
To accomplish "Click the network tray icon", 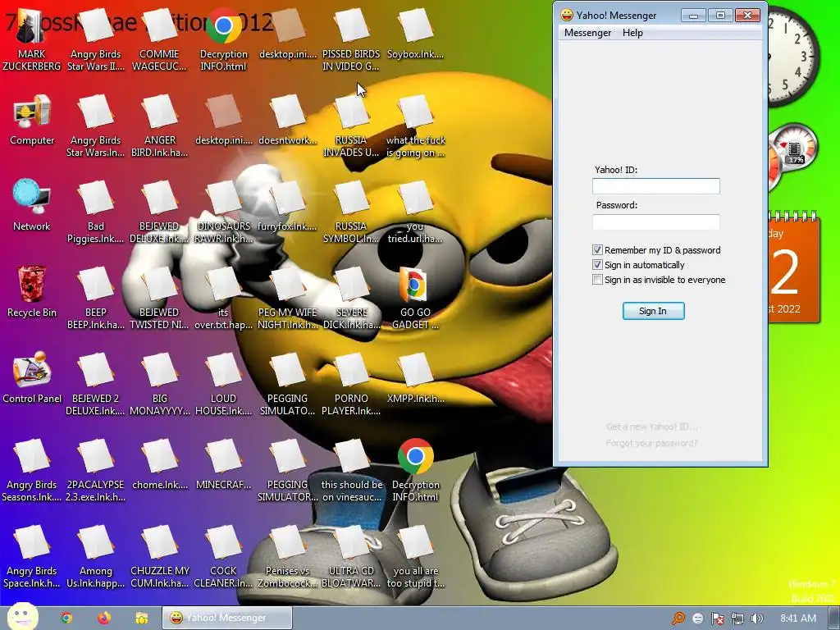I will 737,619.
